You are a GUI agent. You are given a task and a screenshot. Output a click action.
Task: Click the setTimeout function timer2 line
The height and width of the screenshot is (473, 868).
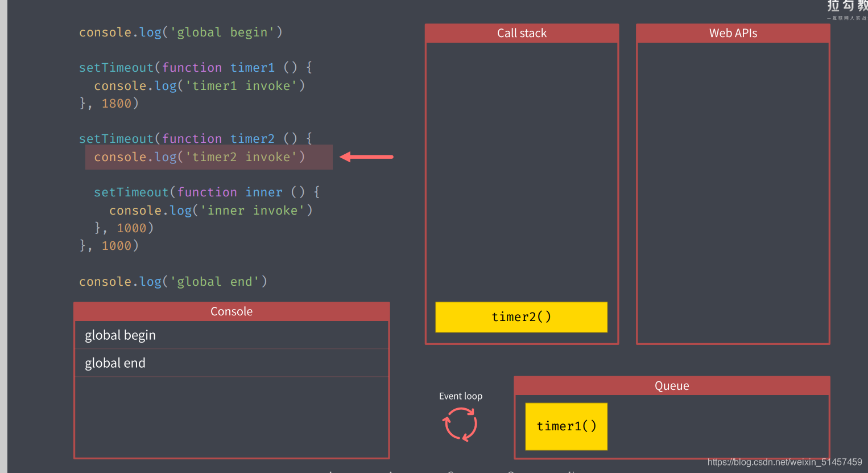[196, 139]
